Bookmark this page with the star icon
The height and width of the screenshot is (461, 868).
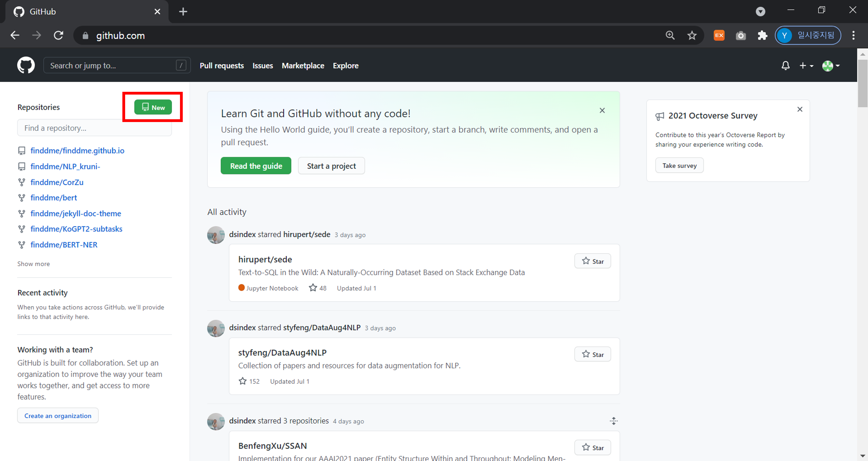coord(692,35)
